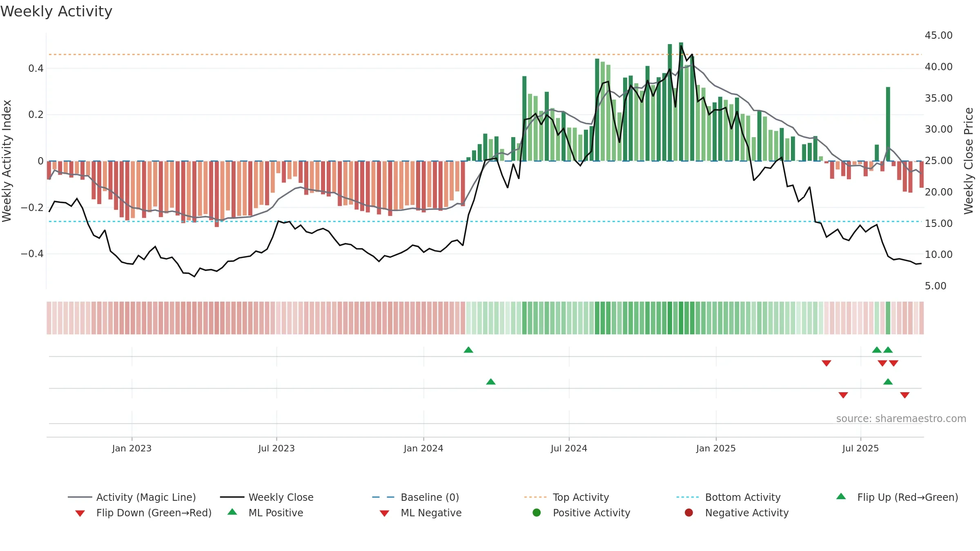The height and width of the screenshot is (551, 980).
Task: Click the Jan 2024 axis label
Action: pos(423,449)
